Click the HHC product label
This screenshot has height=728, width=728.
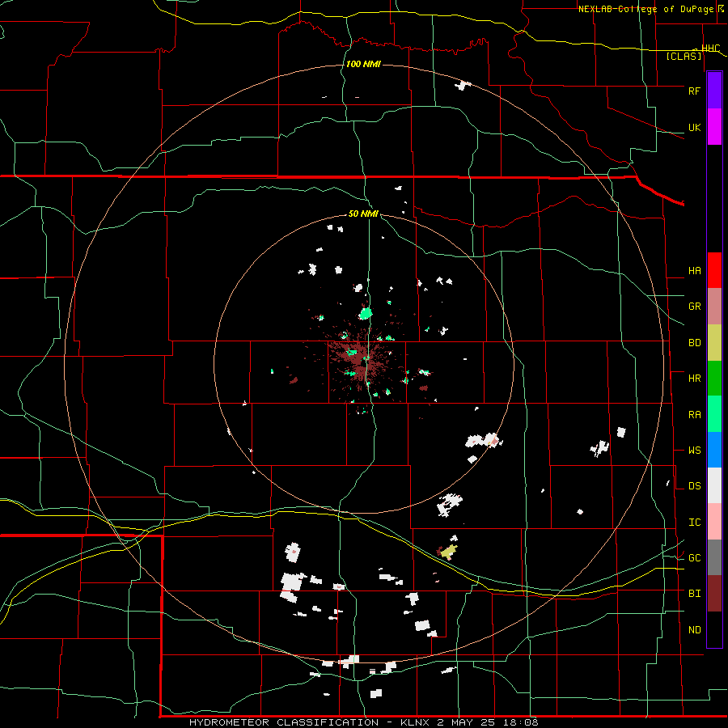(711, 49)
